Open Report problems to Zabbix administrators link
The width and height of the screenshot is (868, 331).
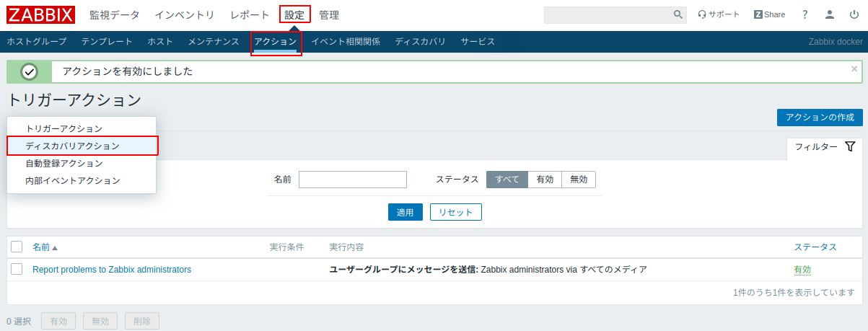coord(112,270)
